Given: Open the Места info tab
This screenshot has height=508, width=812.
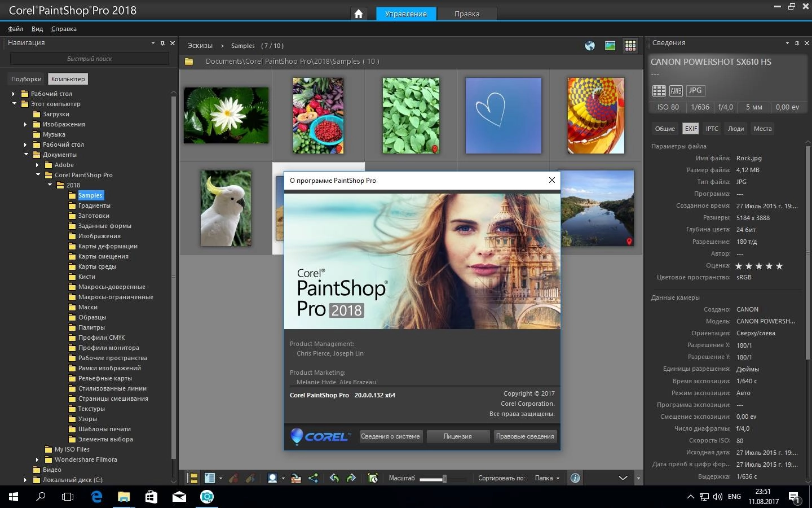Looking at the screenshot, I should tap(762, 129).
